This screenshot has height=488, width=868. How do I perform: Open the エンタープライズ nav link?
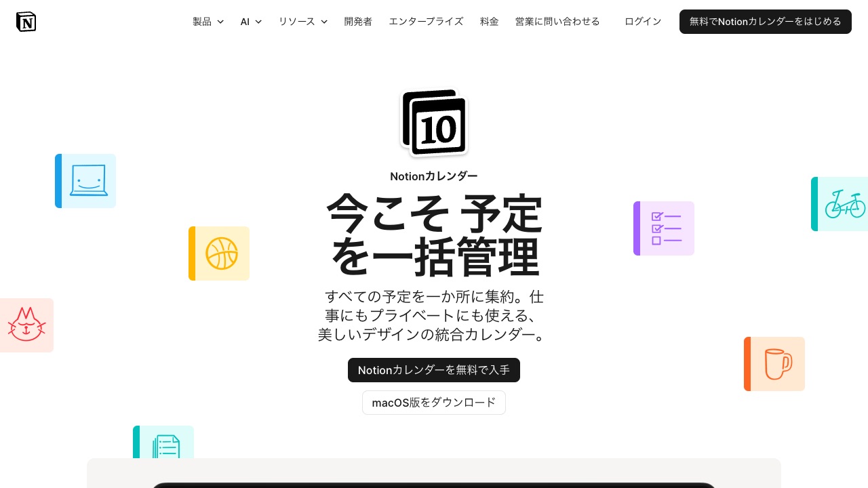[x=426, y=22]
